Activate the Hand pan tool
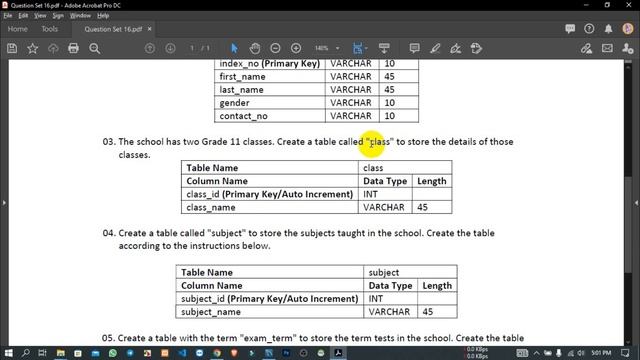 coord(255,48)
